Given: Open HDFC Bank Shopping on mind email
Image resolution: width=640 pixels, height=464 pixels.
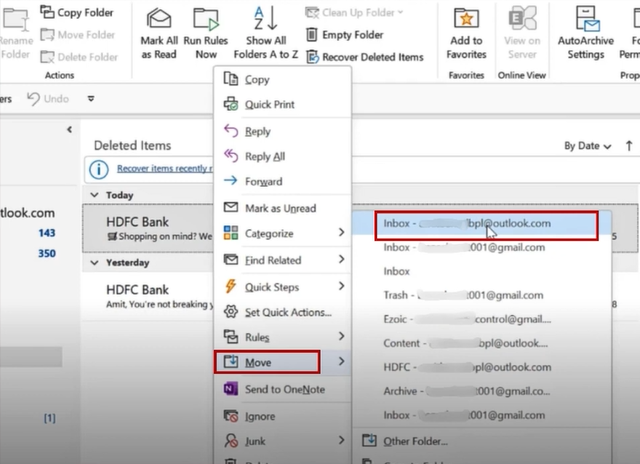Looking at the screenshot, I should (148, 228).
